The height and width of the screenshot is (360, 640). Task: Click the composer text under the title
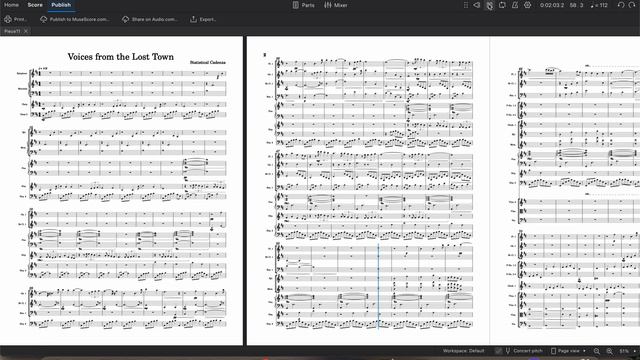click(x=207, y=62)
